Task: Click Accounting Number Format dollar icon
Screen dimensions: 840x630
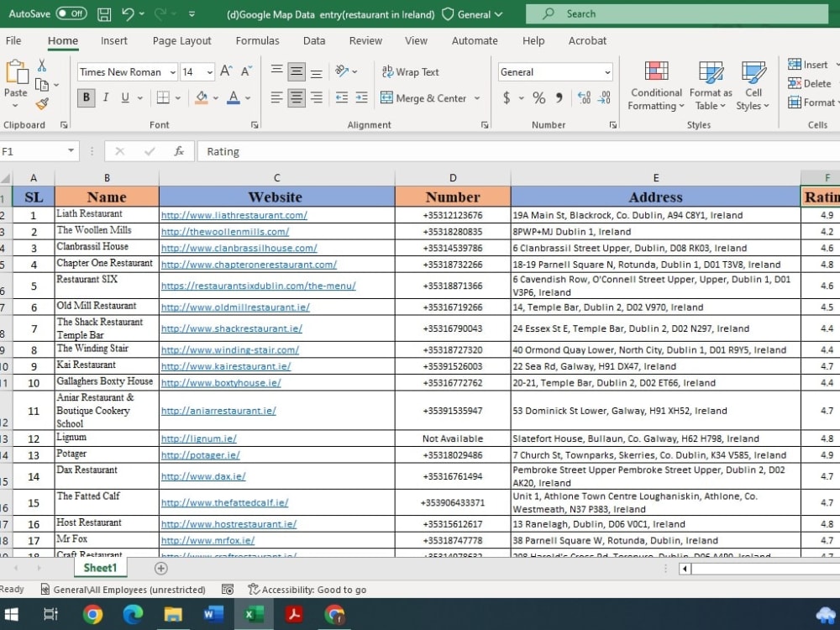Action: [x=507, y=97]
